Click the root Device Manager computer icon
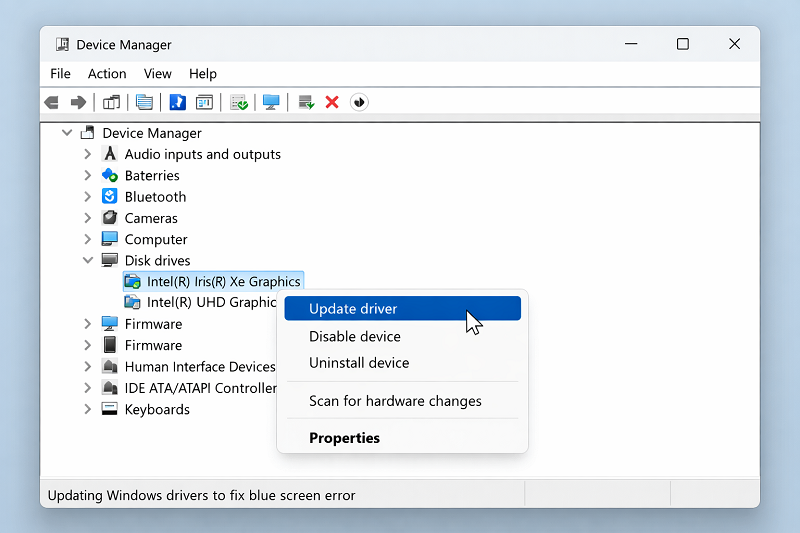 pyautogui.click(x=88, y=133)
